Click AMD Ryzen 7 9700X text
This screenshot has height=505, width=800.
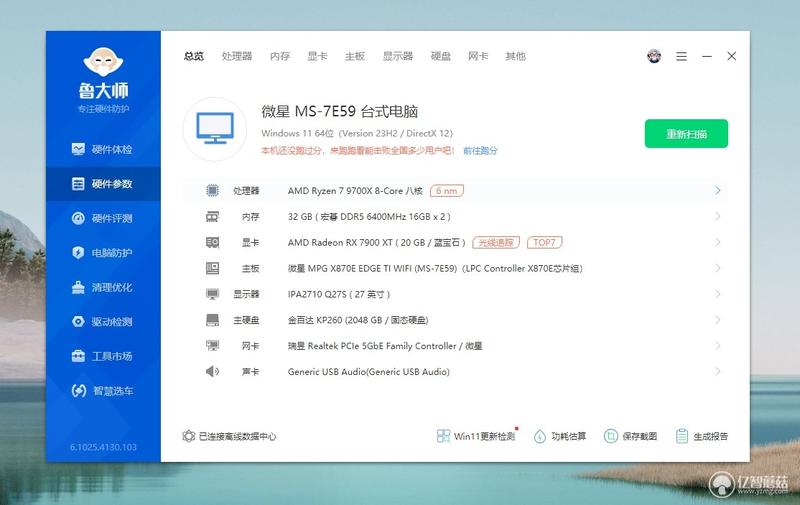point(355,191)
